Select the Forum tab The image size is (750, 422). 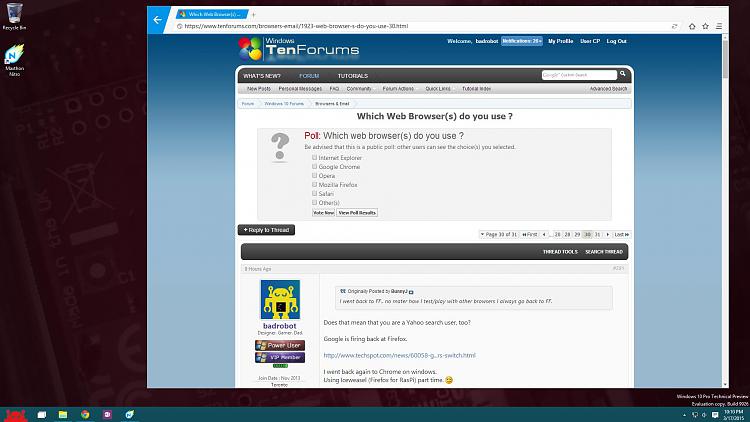click(x=309, y=76)
